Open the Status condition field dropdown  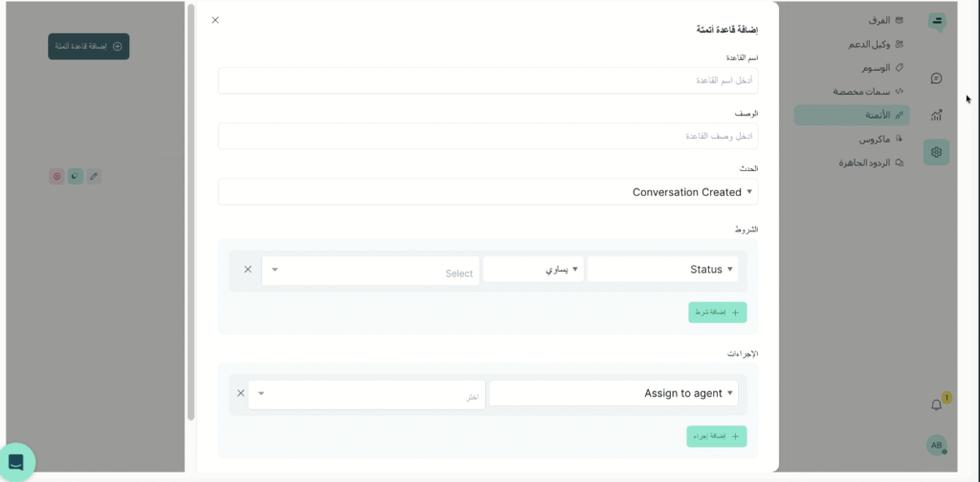click(x=662, y=270)
